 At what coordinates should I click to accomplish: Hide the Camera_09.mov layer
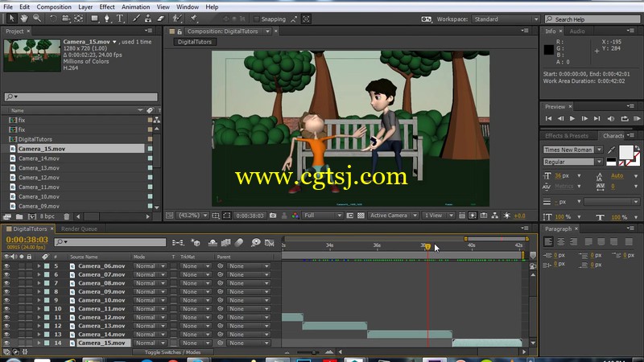click(x=6, y=292)
